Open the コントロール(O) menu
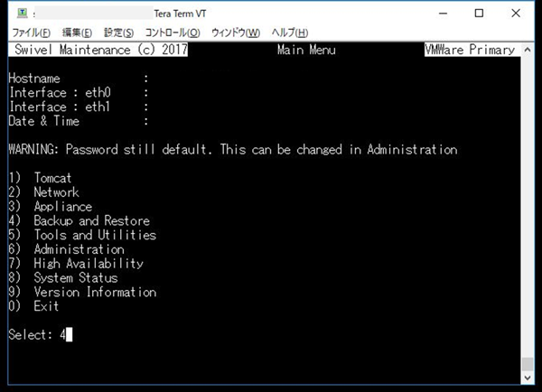 [x=173, y=33]
